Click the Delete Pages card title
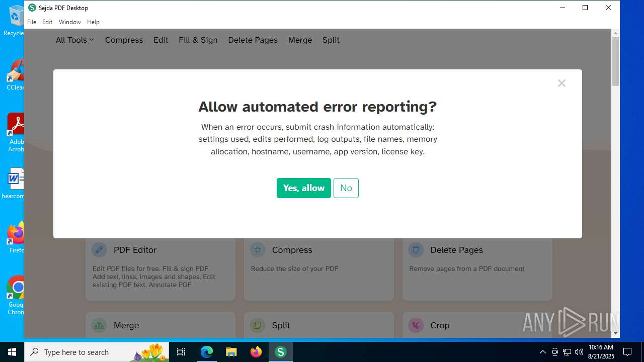 (x=456, y=250)
